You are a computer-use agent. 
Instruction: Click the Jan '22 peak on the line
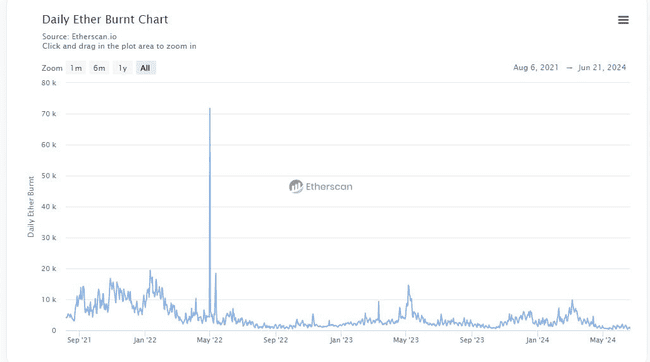point(150,271)
